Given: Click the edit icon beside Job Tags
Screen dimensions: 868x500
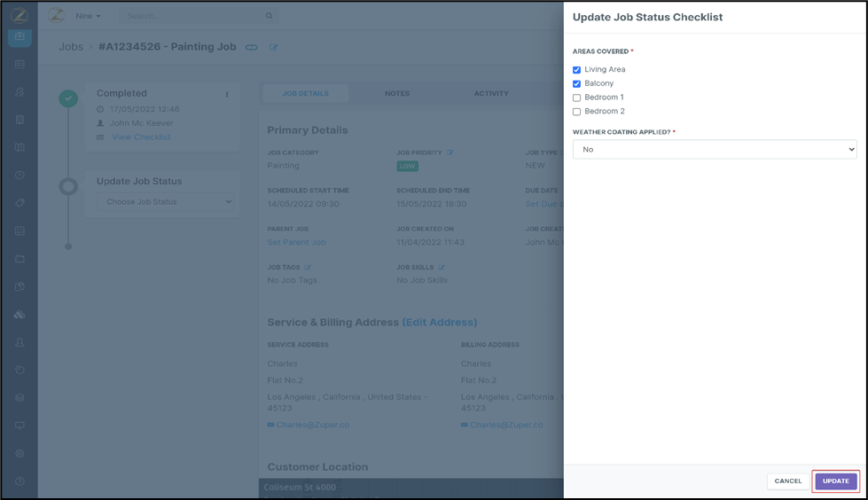Looking at the screenshot, I should coord(308,267).
